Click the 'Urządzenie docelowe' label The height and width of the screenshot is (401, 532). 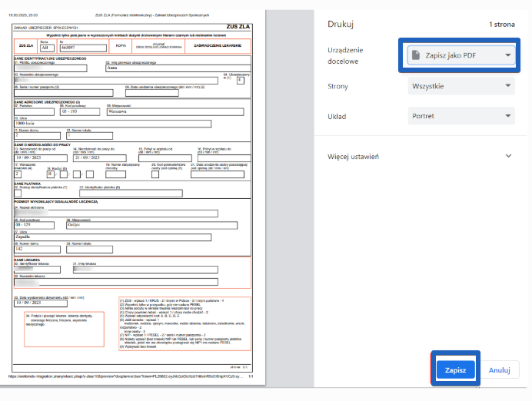tap(345, 55)
